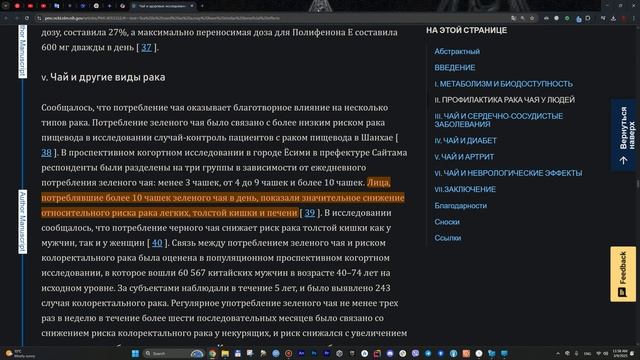Bookmark this page with the star icon
The image size is (640, 360).
tap(532, 18)
